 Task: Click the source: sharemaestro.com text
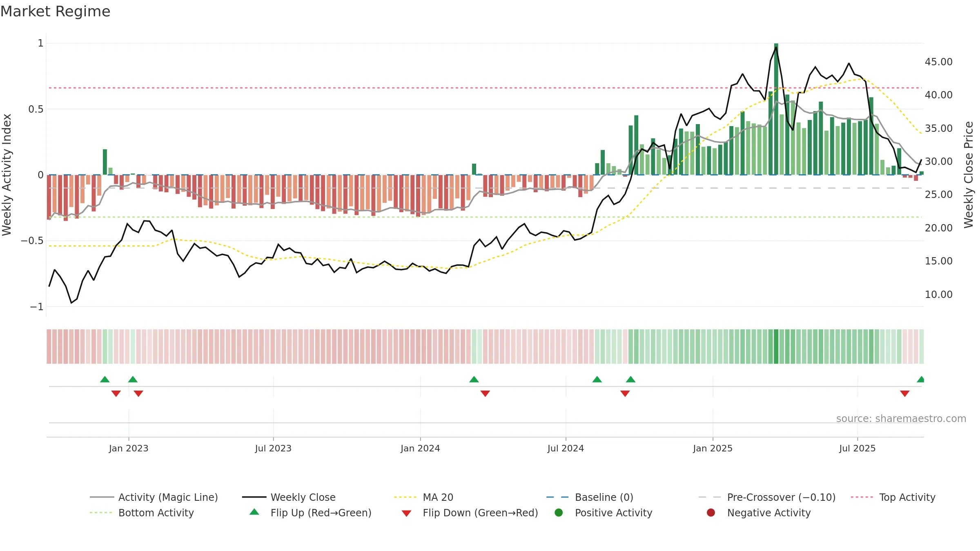(x=901, y=419)
